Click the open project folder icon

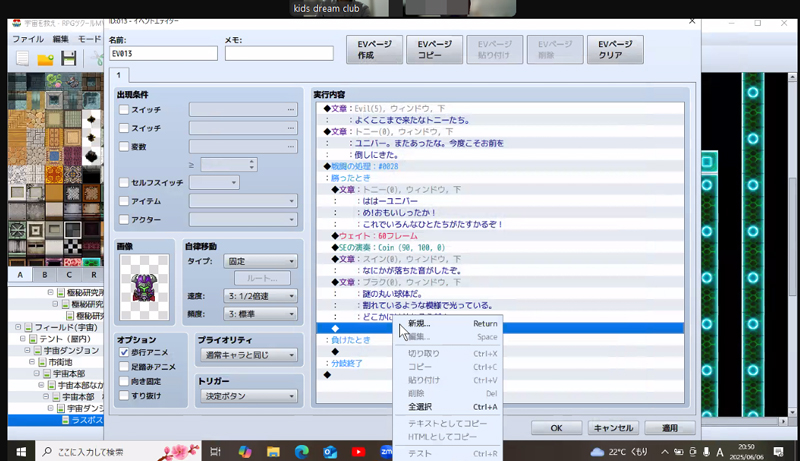pos(45,59)
